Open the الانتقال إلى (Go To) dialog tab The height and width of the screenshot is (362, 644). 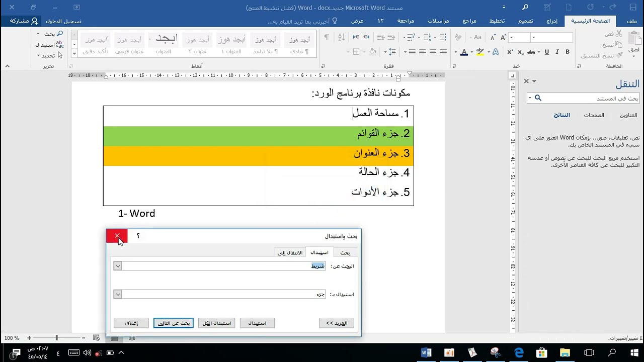click(x=290, y=252)
